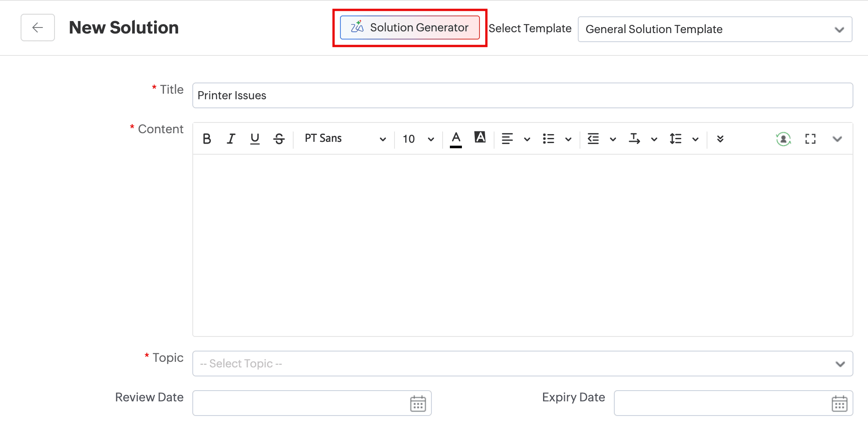Click the green user avatar icon in the editor toolbar
This screenshot has height=428, width=868.
click(x=783, y=139)
